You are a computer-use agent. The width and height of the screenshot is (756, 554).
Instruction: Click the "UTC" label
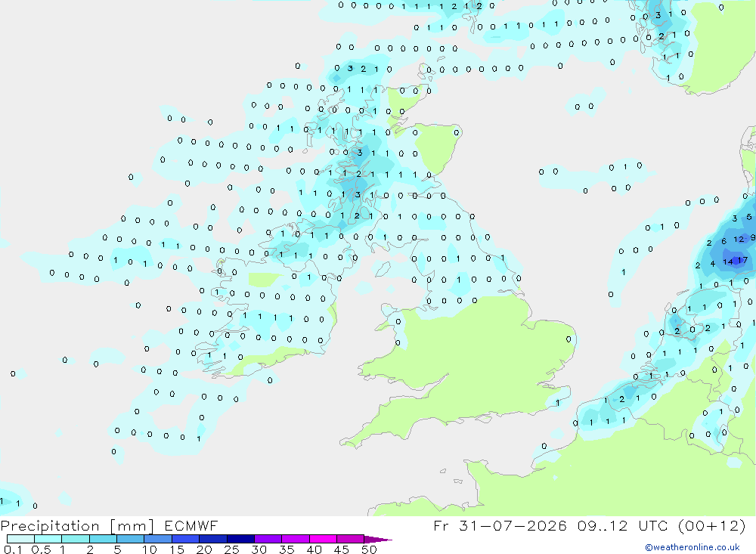[653, 525]
